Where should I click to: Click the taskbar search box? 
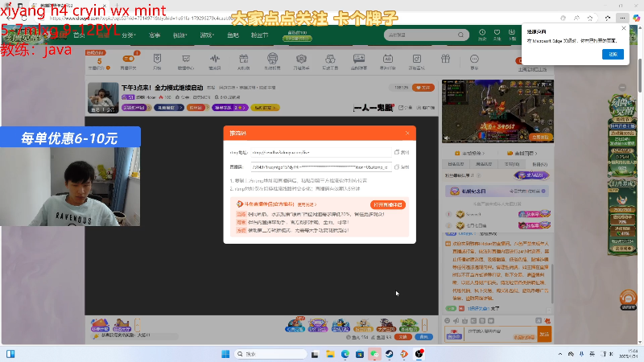[270, 354]
